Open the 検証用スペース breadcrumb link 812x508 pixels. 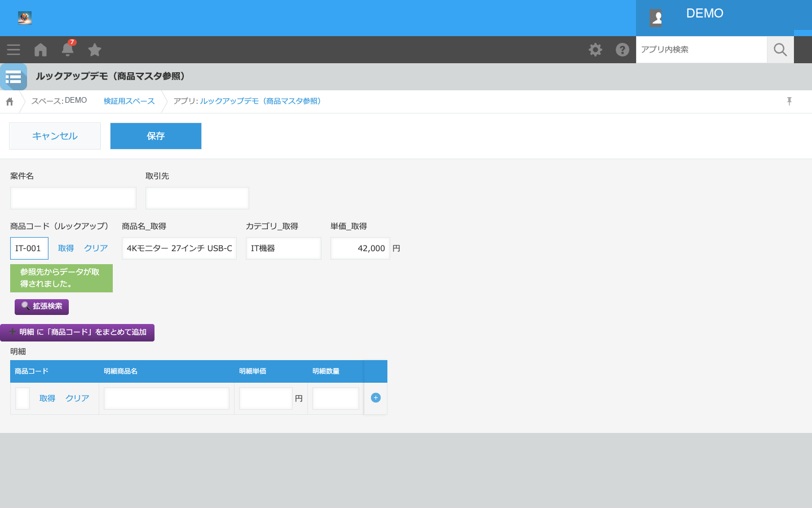[x=129, y=101]
